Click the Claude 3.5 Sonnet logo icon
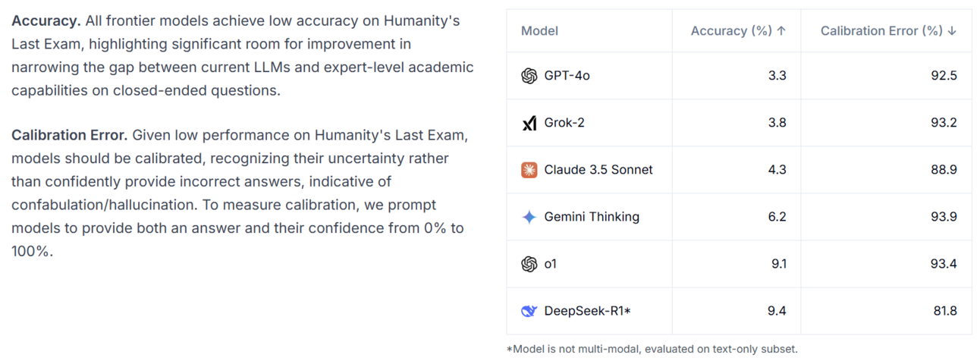This screenshot has width=980, height=361. pos(529,170)
